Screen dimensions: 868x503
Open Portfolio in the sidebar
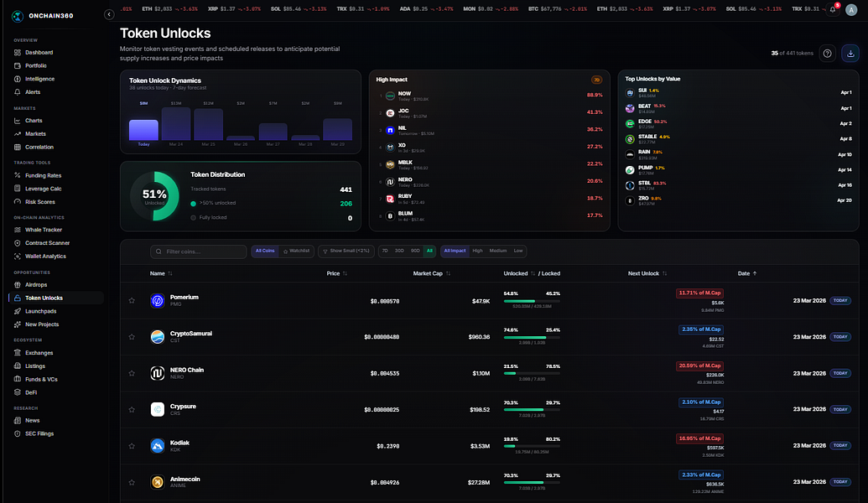coord(56,66)
